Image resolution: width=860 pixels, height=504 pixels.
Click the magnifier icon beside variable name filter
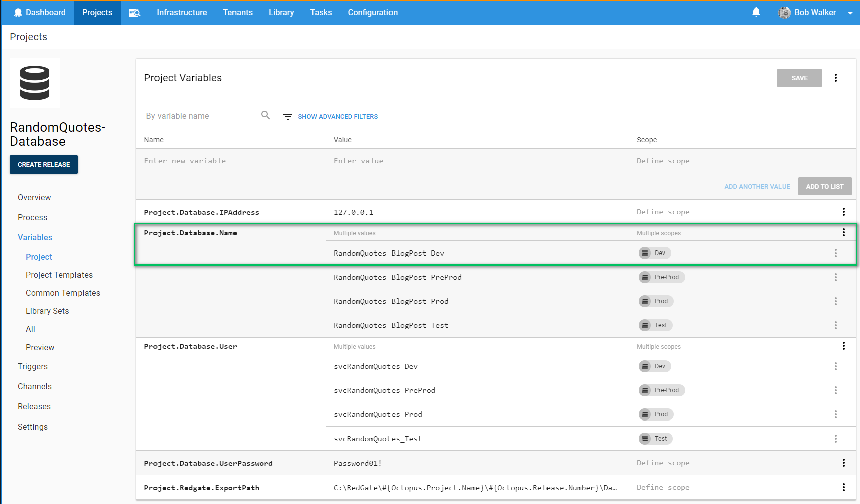[265, 115]
